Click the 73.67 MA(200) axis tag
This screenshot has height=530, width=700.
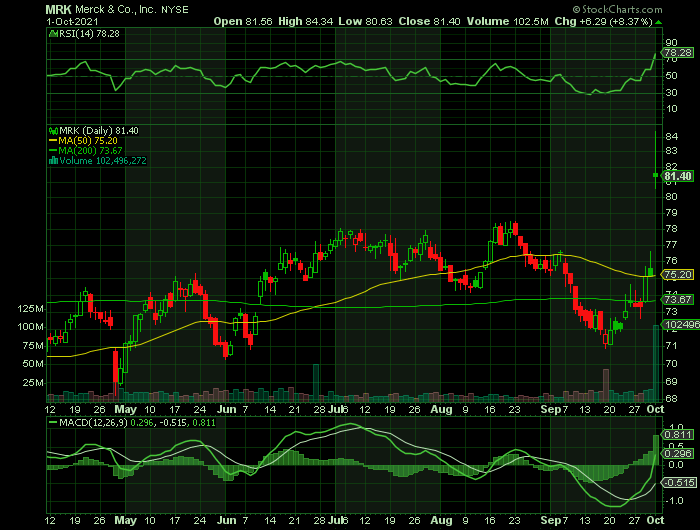(678, 300)
